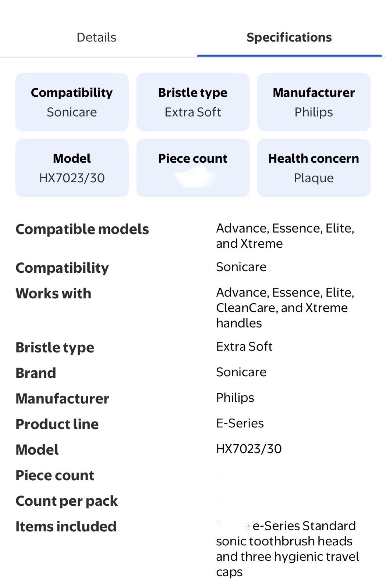Tap the Model HX7023/30 card
386x588 pixels.
click(x=72, y=168)
